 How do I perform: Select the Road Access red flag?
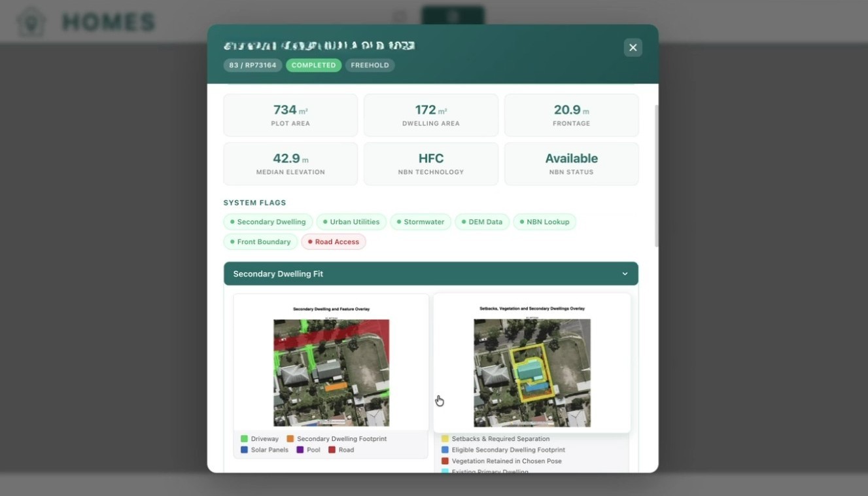click(334, 242)
